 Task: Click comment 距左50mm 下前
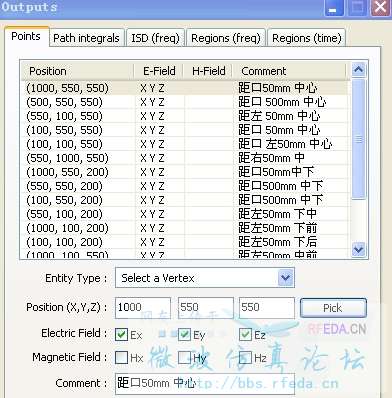(x=277, y=228)
